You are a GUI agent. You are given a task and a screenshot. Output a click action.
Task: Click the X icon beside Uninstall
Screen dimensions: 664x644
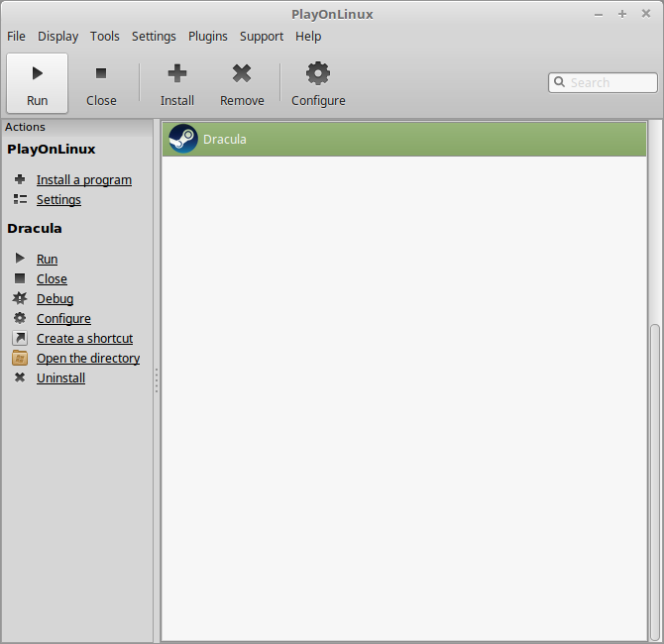[20, 377]
